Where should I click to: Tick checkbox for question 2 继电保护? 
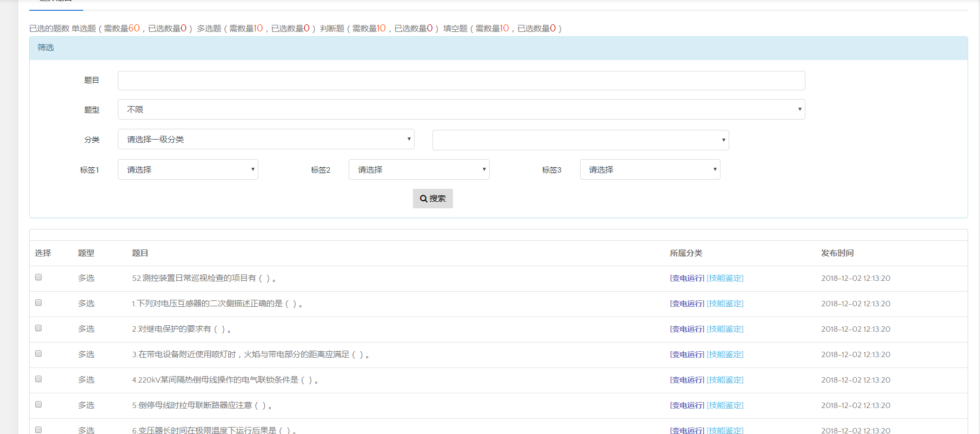point(38,328)
